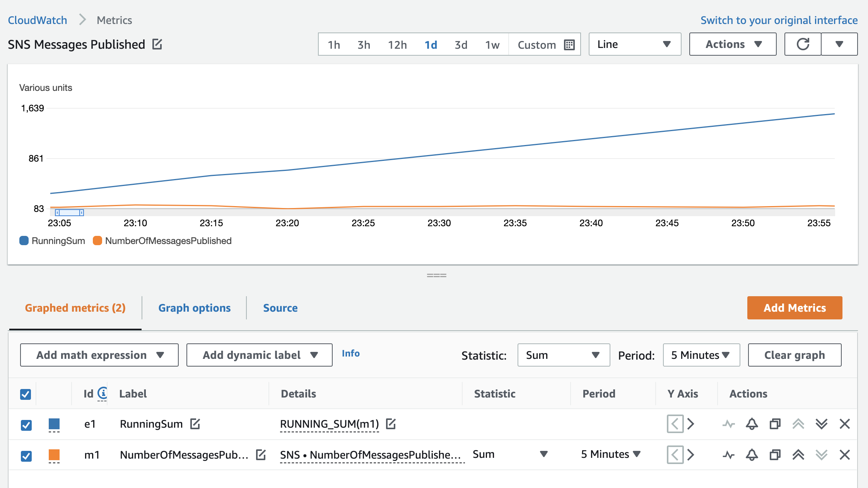Select the 1w time range
This screenshot has width=868, height=488.
(x=492, y=44)
